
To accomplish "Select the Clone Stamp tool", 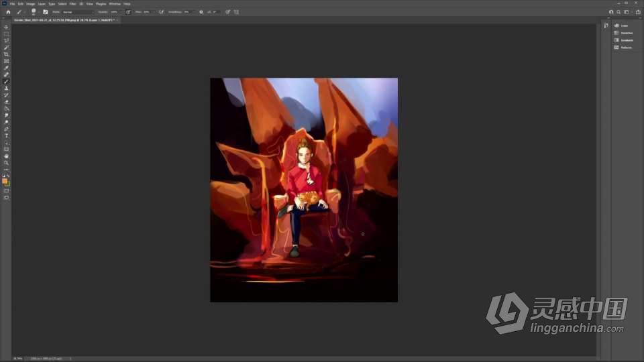I will point(6,88).
